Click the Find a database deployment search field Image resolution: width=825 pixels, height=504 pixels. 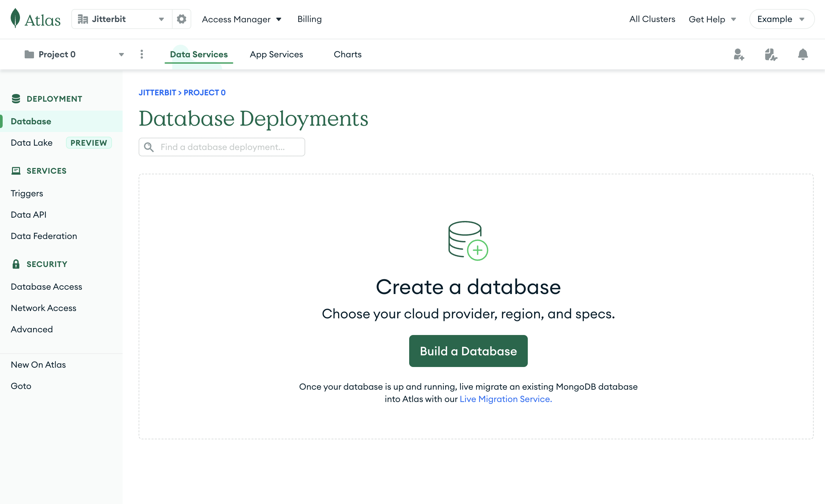[x=222, y=147]
